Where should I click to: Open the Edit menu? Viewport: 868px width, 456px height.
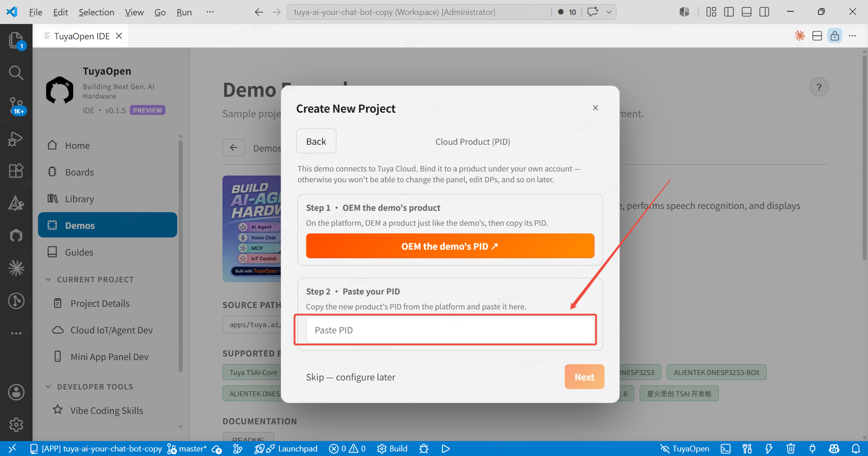click(x=61, y=12)
